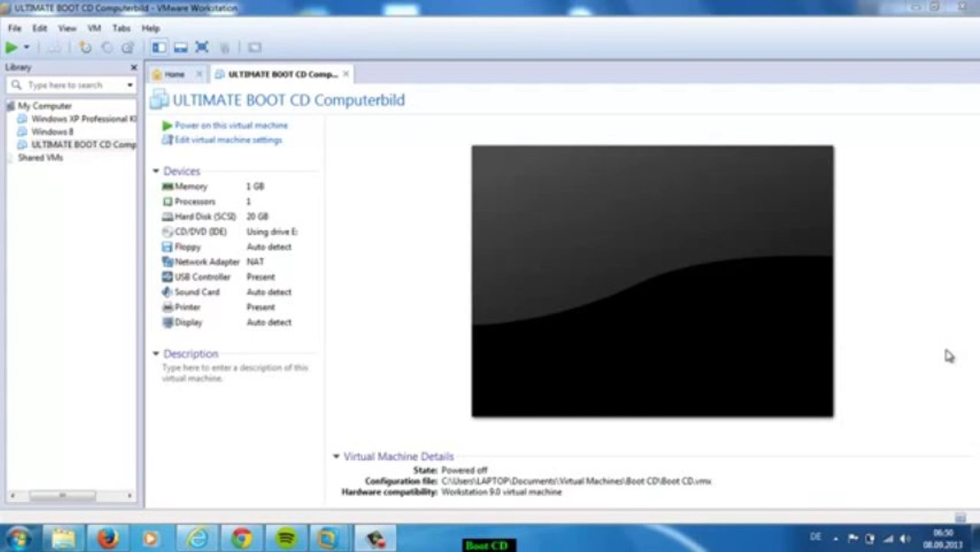
Task: Click the Display device icon
Action: [x=168, y=323]
